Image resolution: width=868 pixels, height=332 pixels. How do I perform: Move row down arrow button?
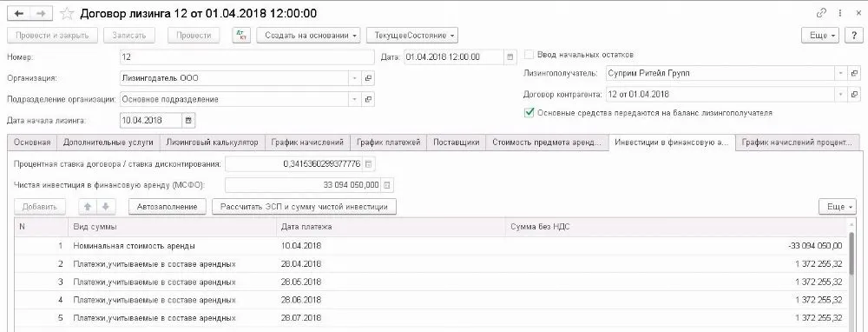tap(106, 206)
